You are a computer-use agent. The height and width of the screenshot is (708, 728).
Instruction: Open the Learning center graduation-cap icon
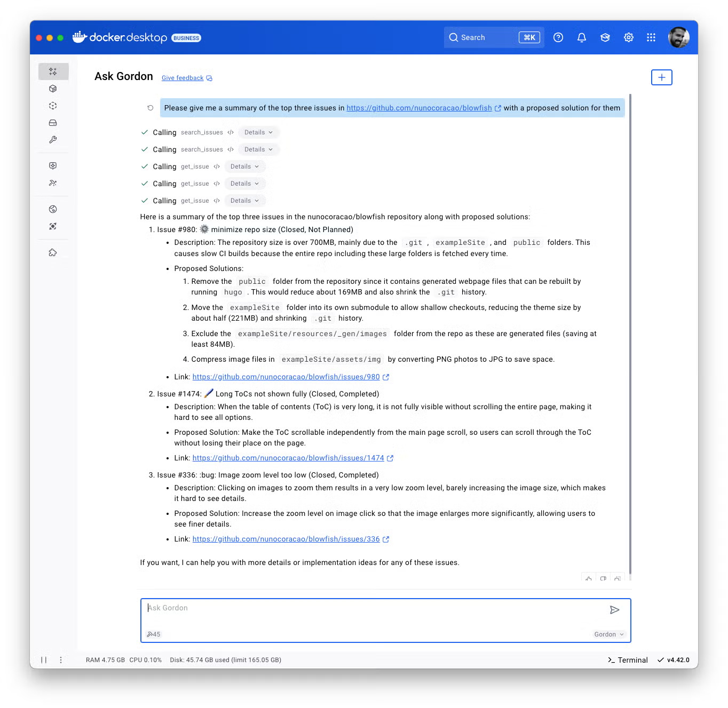coord(605,37)
